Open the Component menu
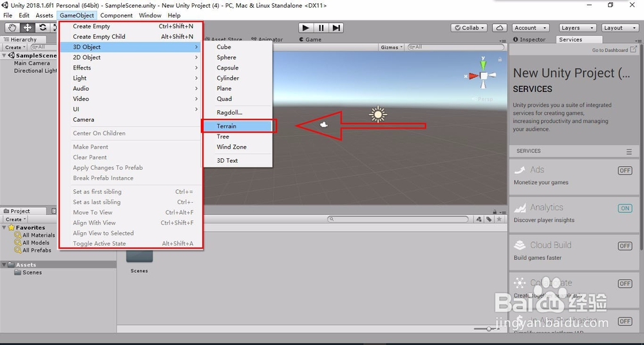The width and height of the screenshot is (644, 345). tap(116, 15)
